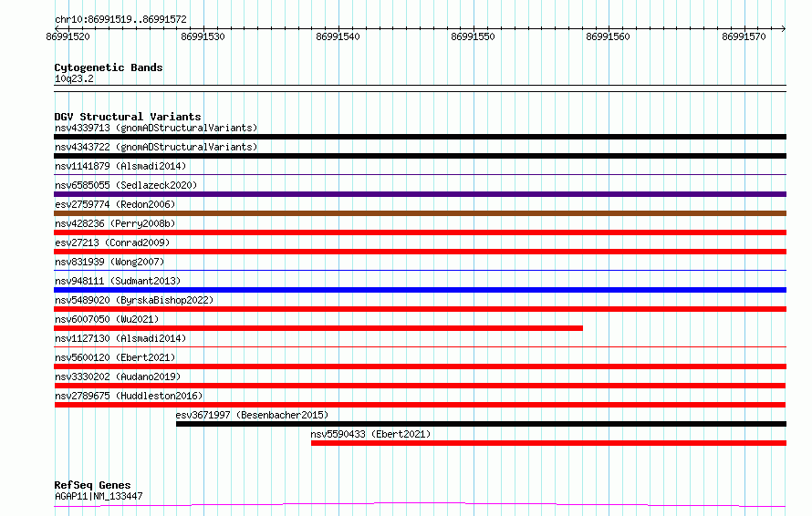Click nsv948111 (Sudmant2013) label
This screenshot has width=812, height=516.
(118, 281)
